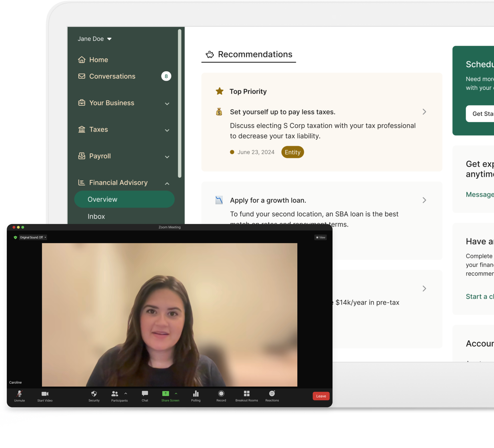Screen dimensions: 494x448
Task: Open the Participants panel
Action: [115, 394]
